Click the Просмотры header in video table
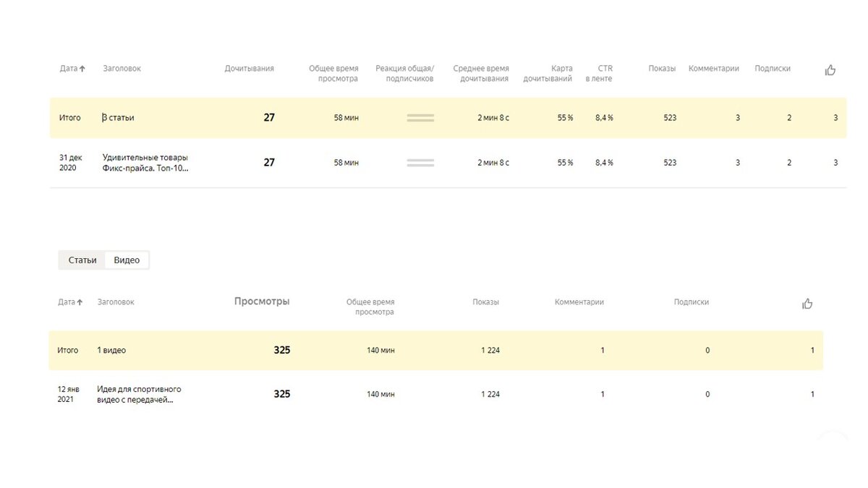 (262, 301)
